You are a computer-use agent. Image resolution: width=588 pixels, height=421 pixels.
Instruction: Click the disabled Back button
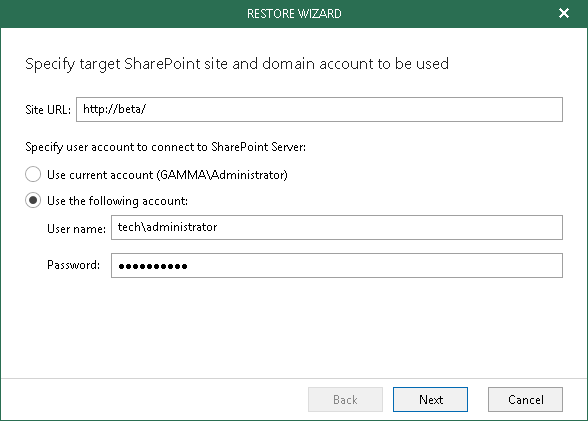coord(345,400)
